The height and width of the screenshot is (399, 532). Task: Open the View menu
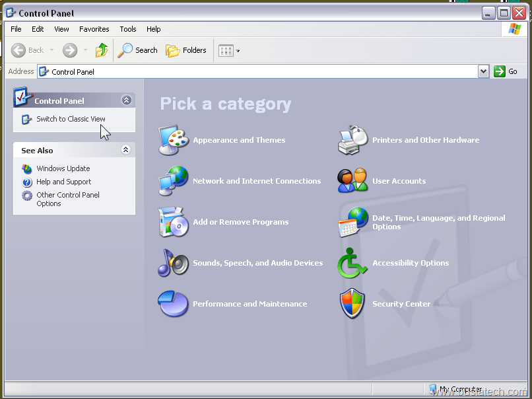click(x=61, y=29)
